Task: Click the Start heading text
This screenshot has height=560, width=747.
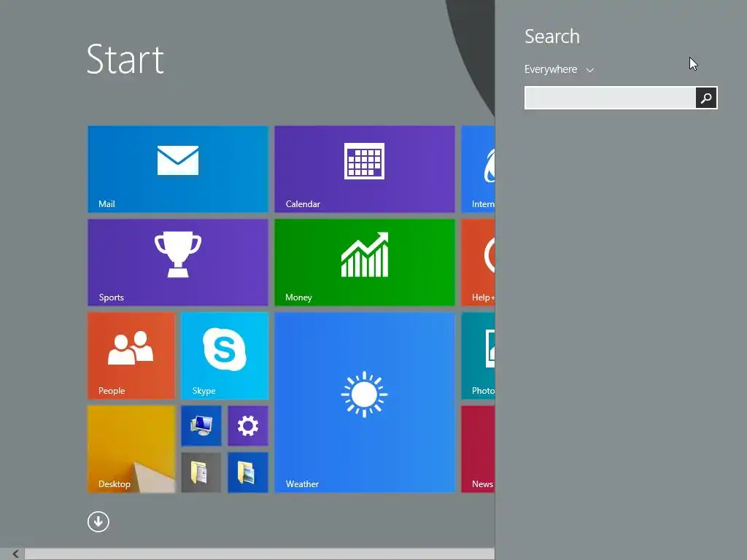Action: pyautogui.click(x=125, y=60)
